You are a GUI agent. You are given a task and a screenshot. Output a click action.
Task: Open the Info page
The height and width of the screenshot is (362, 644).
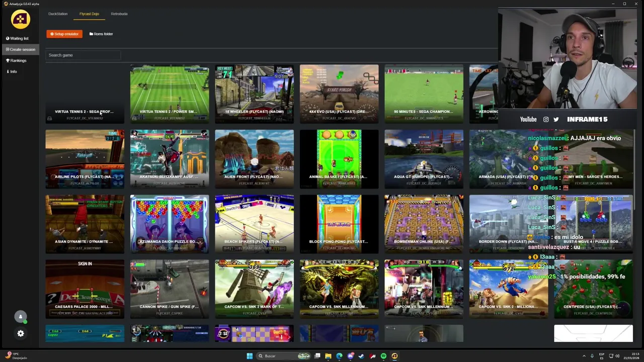point(12,71)
